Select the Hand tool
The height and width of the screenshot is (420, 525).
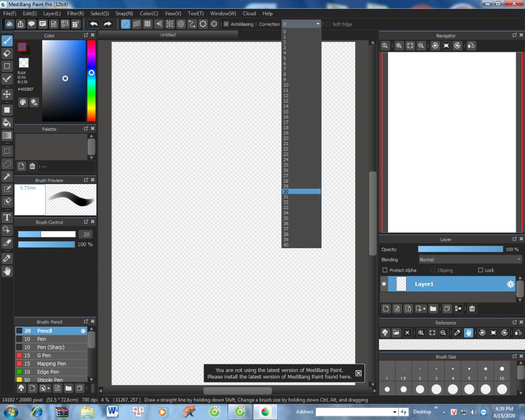pos(7,271)
